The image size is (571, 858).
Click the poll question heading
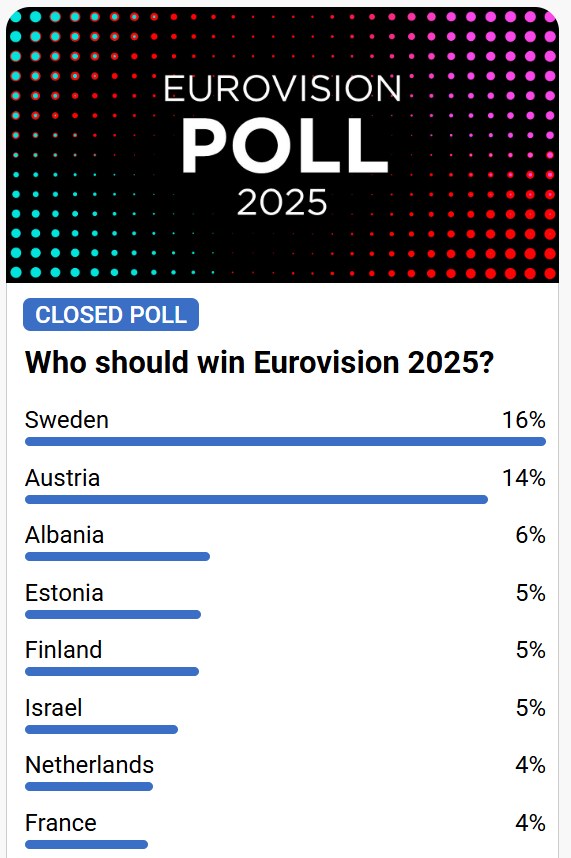[259, 362]
